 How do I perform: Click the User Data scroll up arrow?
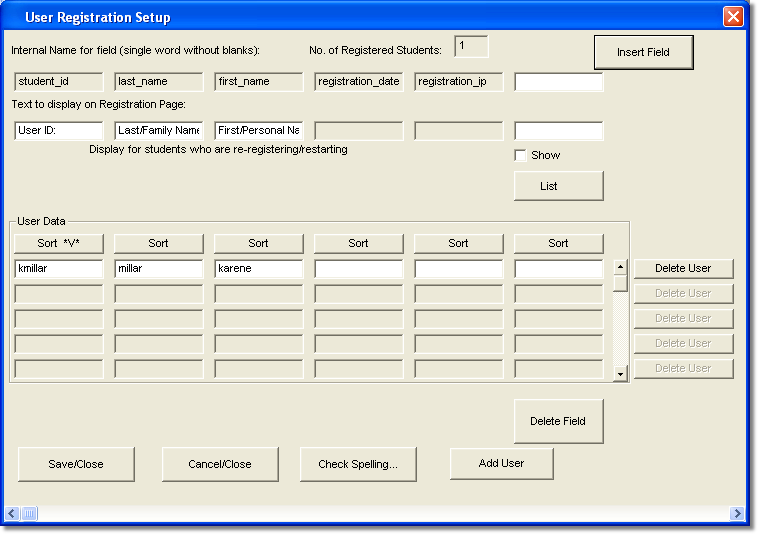click(x=620, y=267)
